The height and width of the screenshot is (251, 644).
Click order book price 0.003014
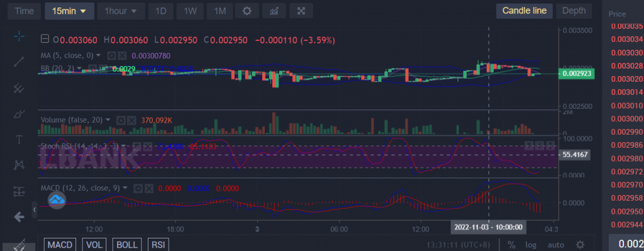click(627, 92)
